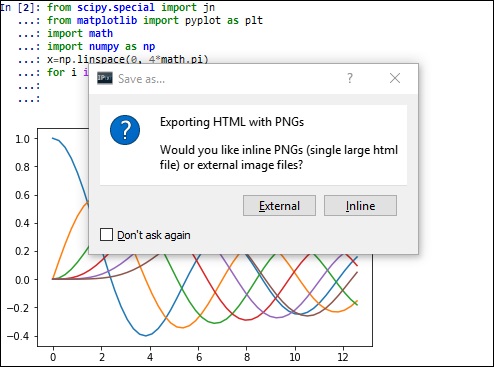This screenshot has width=494, height=368.
Task: Click the "?" help button in title bar
Action: (x=350, y=78)
